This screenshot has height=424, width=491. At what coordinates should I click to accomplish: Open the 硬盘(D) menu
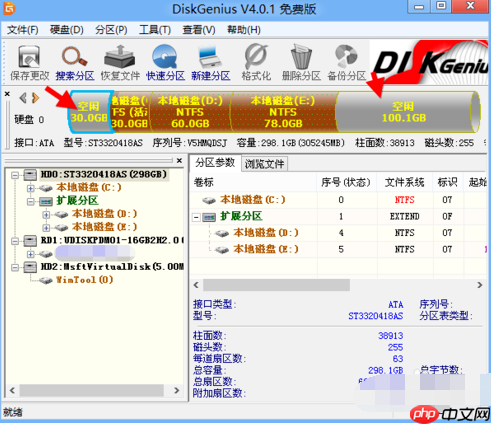[x=67, y=30]
